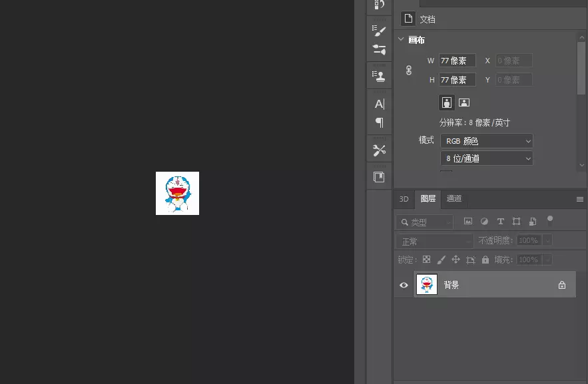Switch to the 通道 tab
This screenshot has height=384, width=588.
454,198
